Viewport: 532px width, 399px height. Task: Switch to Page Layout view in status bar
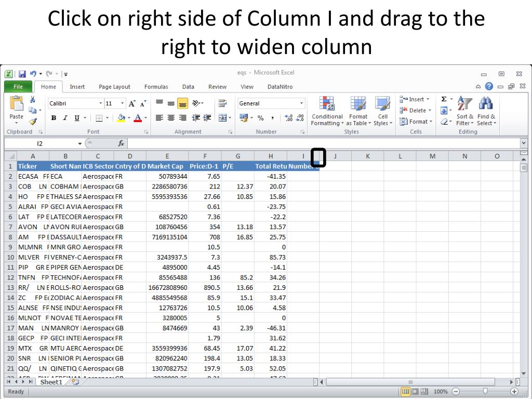(x=415, y=392)
